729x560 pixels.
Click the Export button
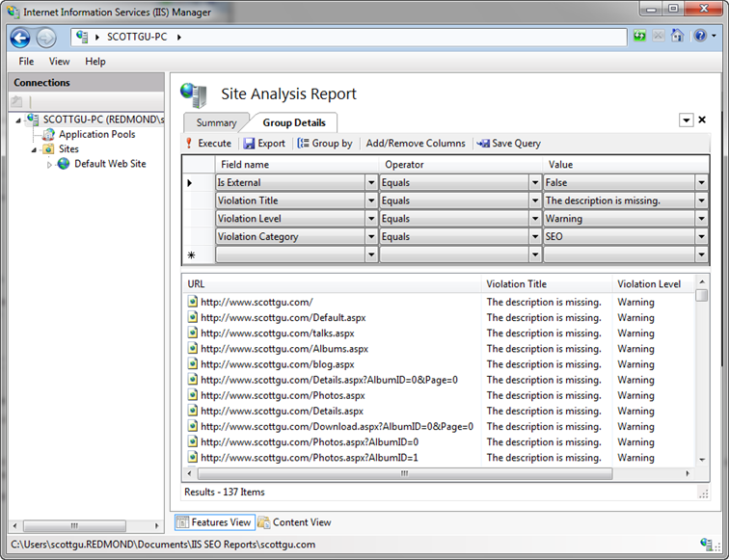[x=264, y=144]
